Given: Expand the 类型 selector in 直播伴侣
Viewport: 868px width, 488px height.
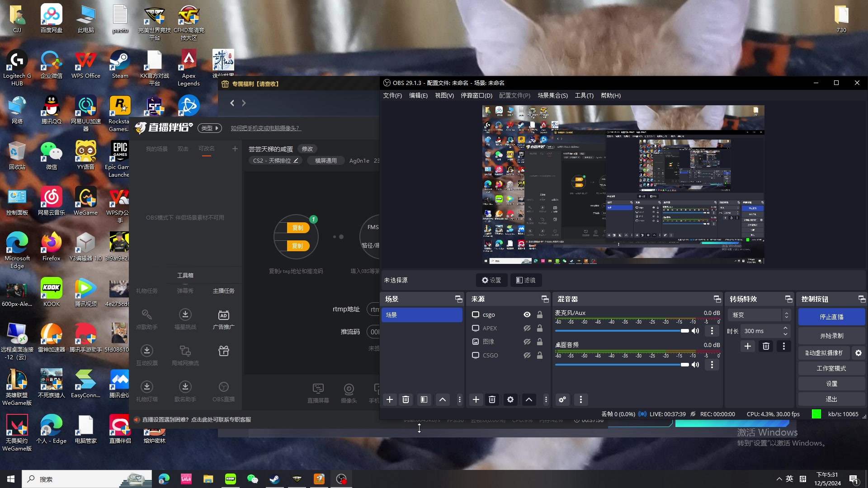Looking at the screenshot, I should 210,128.
